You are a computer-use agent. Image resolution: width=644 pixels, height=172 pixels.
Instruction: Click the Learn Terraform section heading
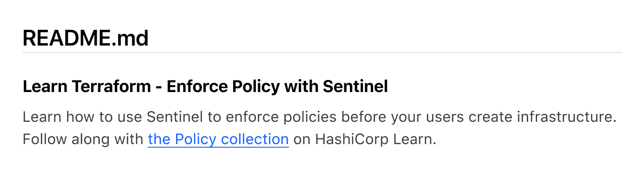tap(205, 87)
